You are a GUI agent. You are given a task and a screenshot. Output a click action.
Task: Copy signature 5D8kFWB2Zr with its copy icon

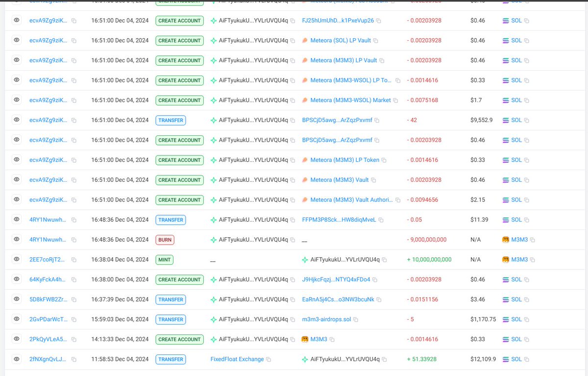[x=73, y=300]
